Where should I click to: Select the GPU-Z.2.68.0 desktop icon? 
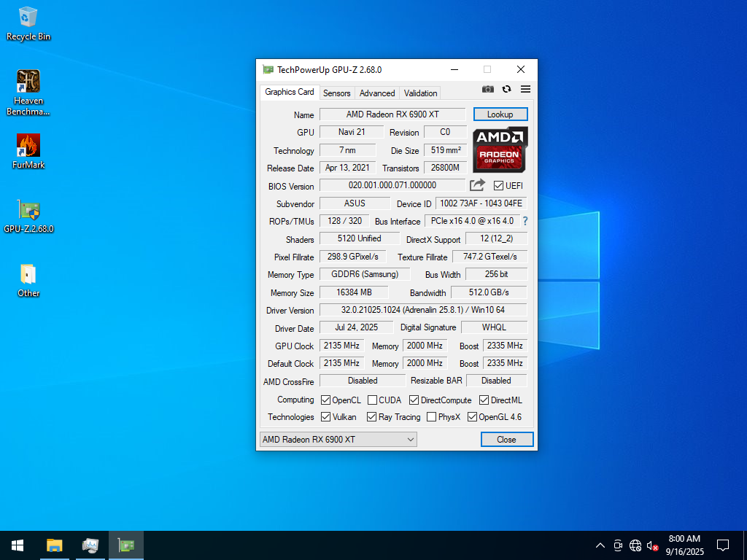(28, 217)
